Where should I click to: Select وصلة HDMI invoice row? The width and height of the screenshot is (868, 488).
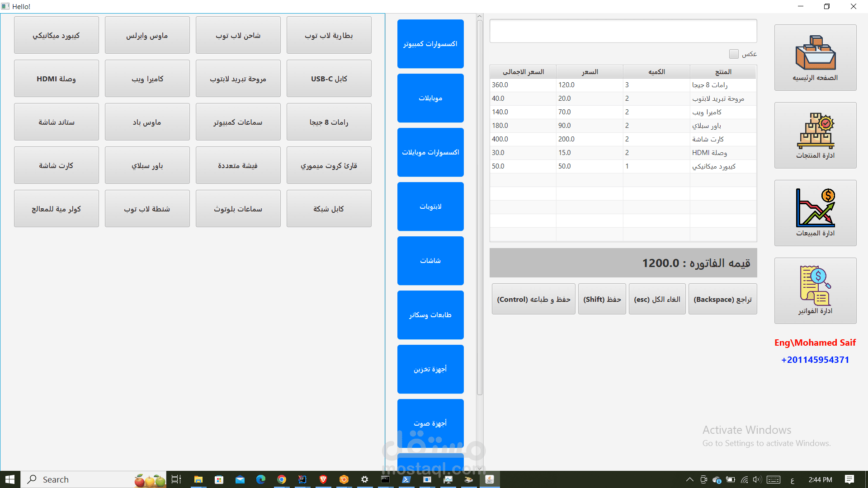[x=623, y=153]
